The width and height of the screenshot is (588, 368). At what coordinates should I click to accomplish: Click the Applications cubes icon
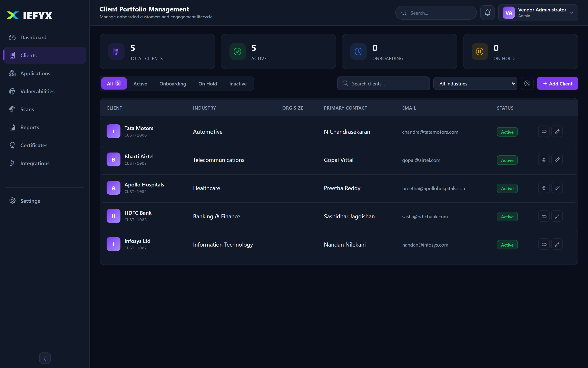pyautogui.click(x=12, y=73)
